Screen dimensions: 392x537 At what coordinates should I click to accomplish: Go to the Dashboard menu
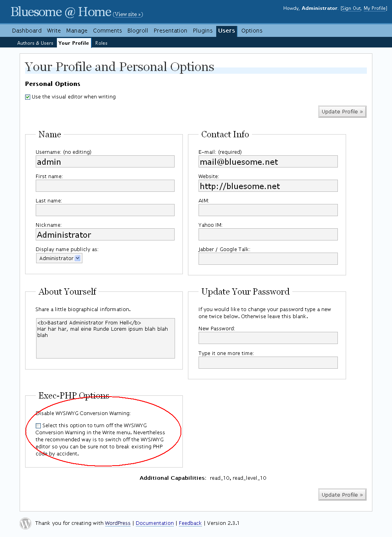pos(27,31)
